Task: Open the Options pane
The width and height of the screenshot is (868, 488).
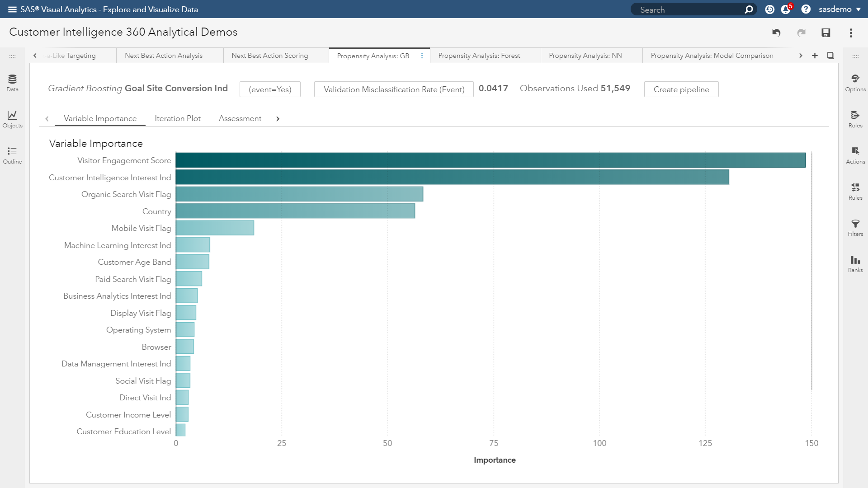Action: pos(855,83)
